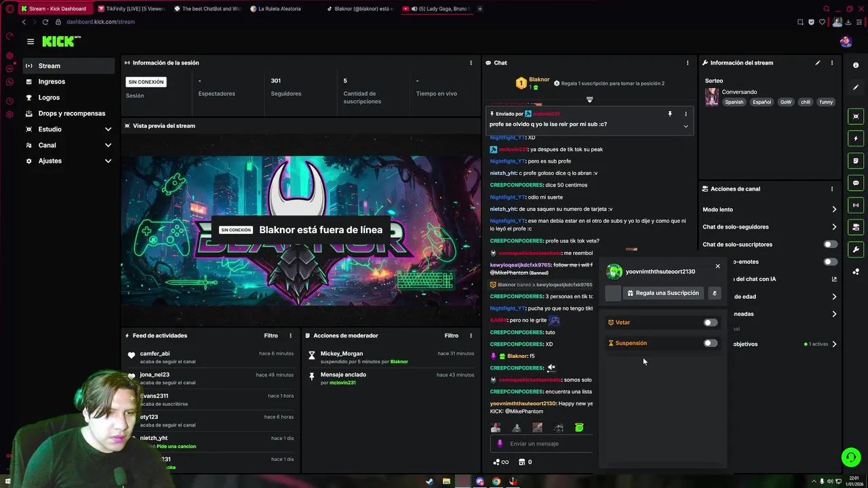The image size is (868, 488).
Task: Open Acciones de canal three-dot menu
Action: 832,189
